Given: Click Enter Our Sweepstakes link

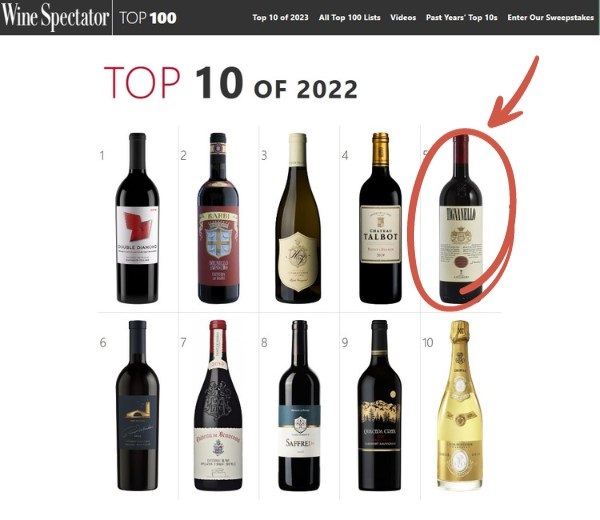Looking at the screenshot, I should [x=550, y=18].
